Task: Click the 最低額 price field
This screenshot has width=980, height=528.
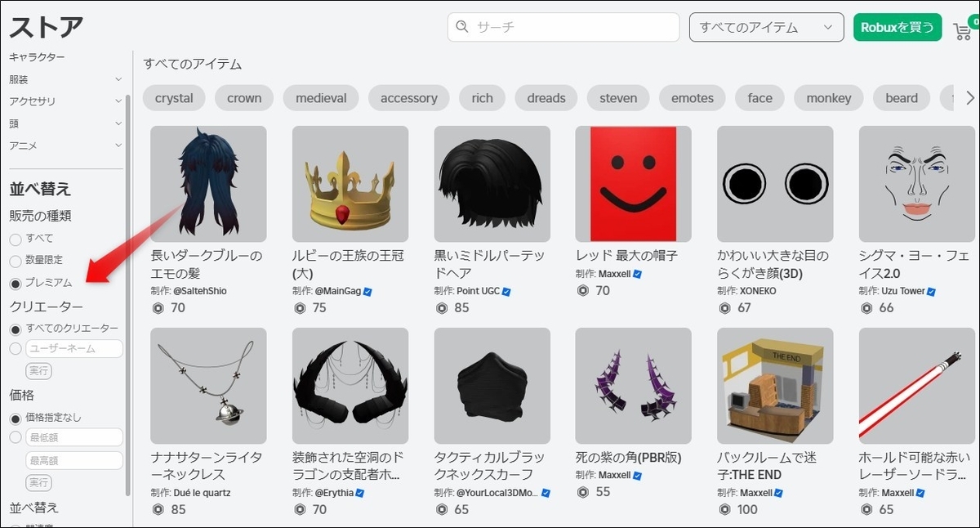Action: (x=74, y=438)
